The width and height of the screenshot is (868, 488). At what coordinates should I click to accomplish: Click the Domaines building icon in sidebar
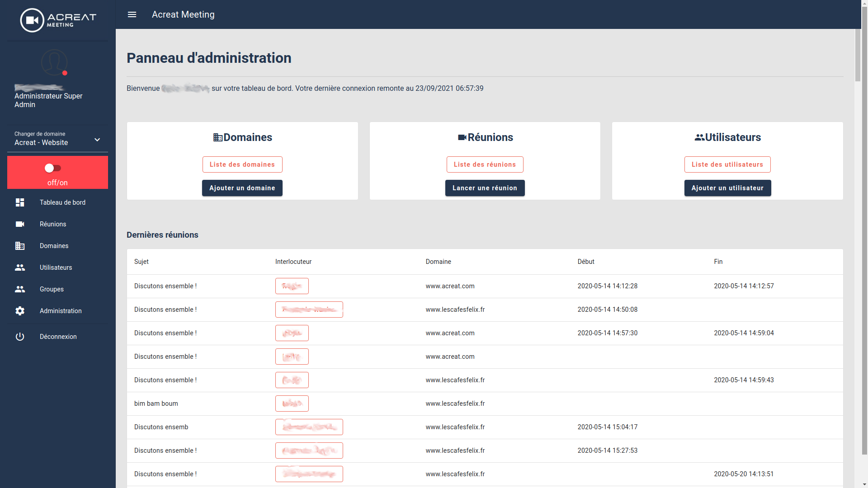[20, 246]
